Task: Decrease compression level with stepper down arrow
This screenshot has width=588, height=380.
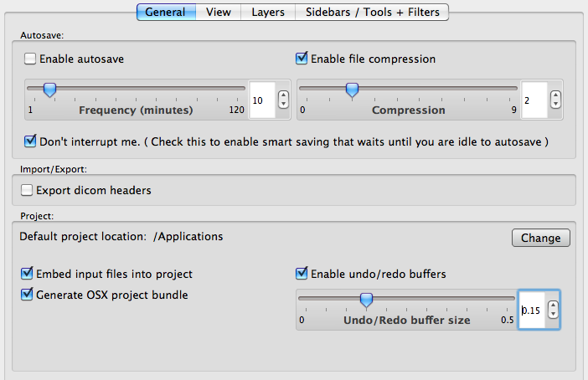Action: pyautogui.click(x=555, y=104)
